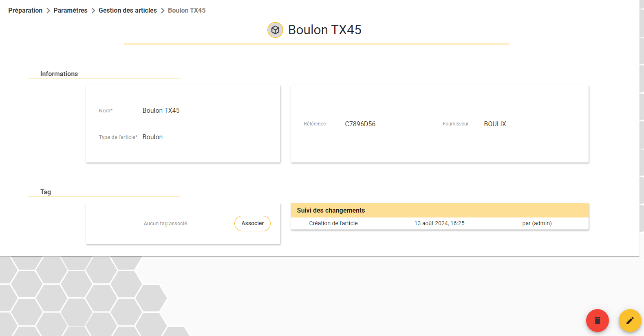Click the Aucun tag associé message
This screenshot has height=336, width=644.
click(165, 224)
